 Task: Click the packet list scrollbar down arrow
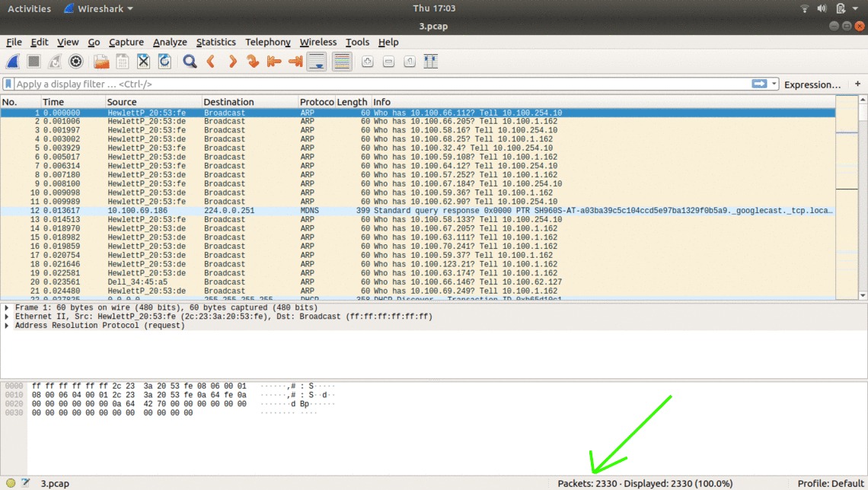(x=863, y=295)
